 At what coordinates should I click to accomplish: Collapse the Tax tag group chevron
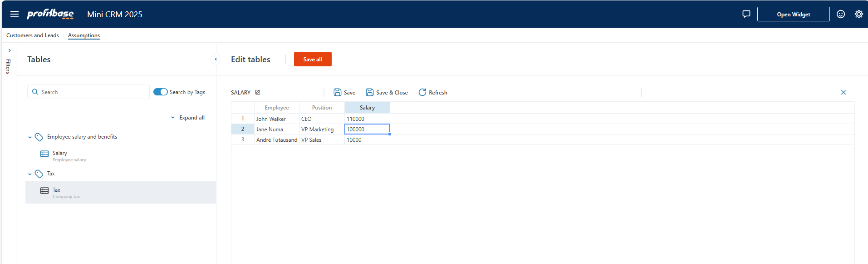(30, 174)
